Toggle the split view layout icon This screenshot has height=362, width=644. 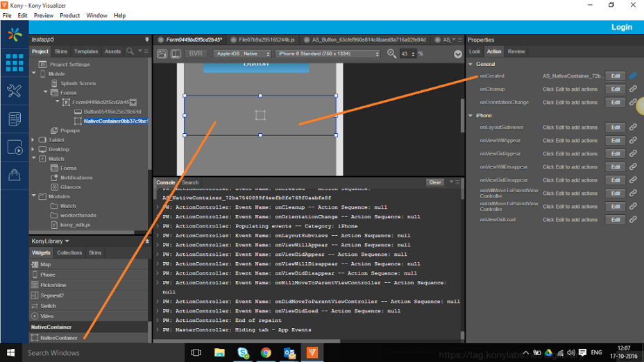click(176, 54)
